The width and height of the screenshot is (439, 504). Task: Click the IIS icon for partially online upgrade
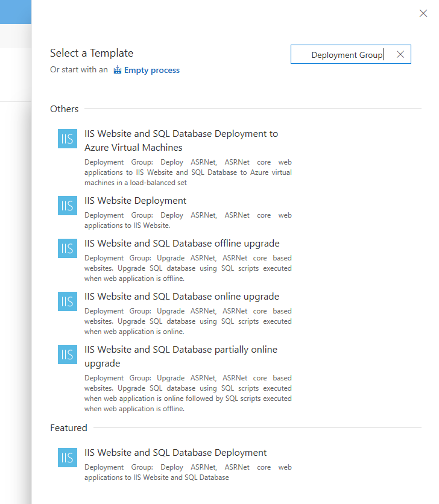point(67,354)
